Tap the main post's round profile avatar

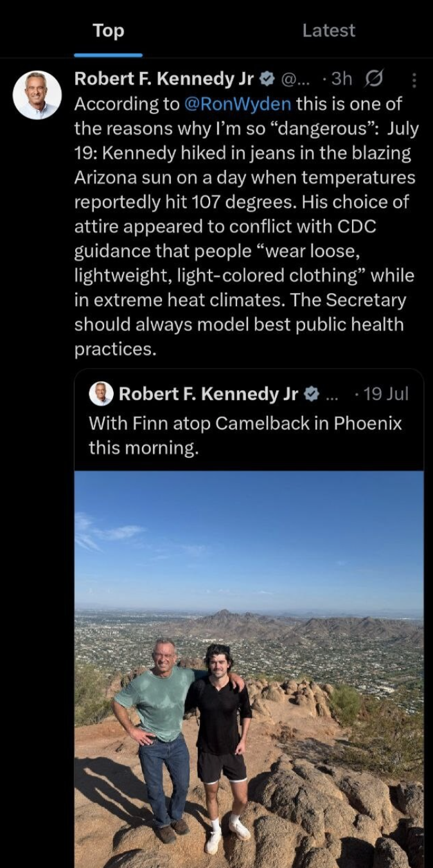(x=37, y=95)
